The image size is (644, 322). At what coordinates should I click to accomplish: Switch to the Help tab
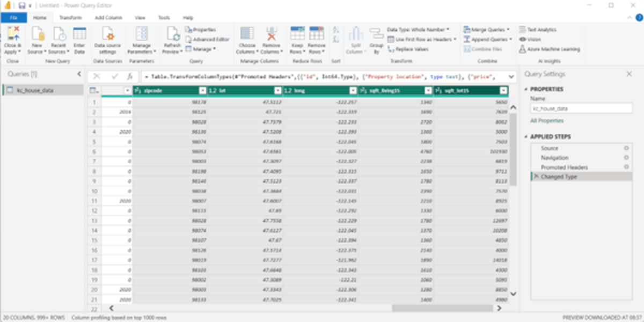(188, 18)
